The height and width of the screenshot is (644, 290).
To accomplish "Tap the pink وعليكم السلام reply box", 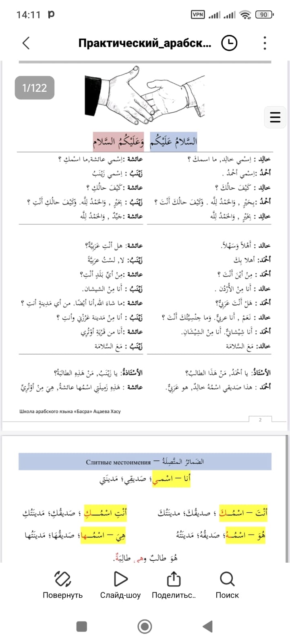I will tap(119, 141).
